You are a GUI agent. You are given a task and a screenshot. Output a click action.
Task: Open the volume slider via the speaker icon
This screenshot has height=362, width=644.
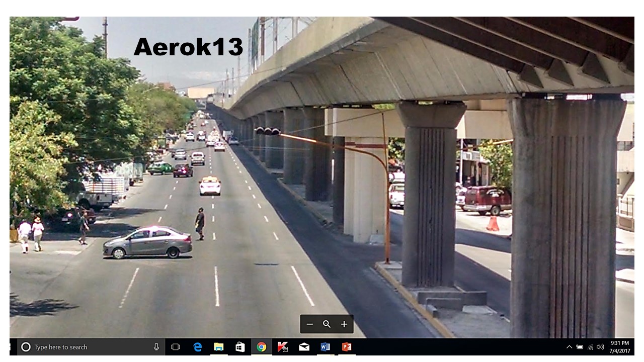tap(601, 347)
